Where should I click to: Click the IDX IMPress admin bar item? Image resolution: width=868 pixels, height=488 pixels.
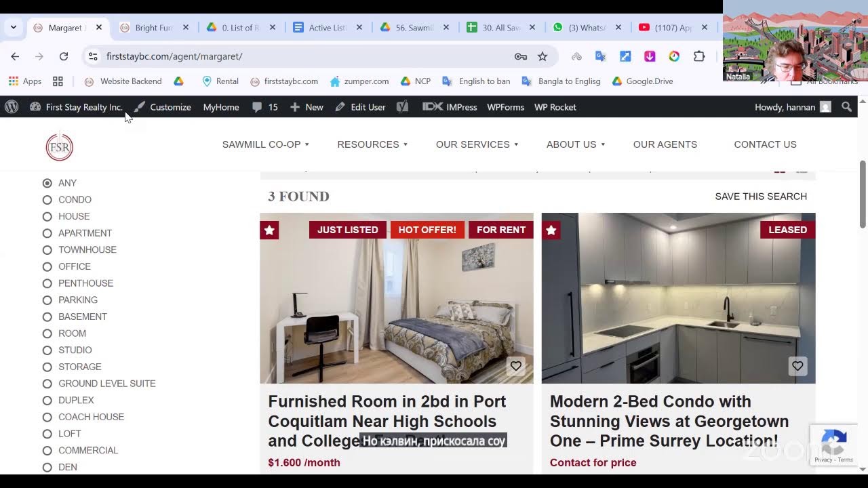pos(450,107)
